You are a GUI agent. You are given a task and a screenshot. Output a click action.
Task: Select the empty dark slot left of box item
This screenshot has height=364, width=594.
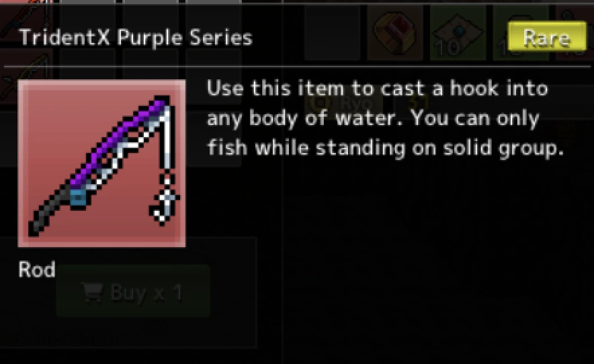332,34
